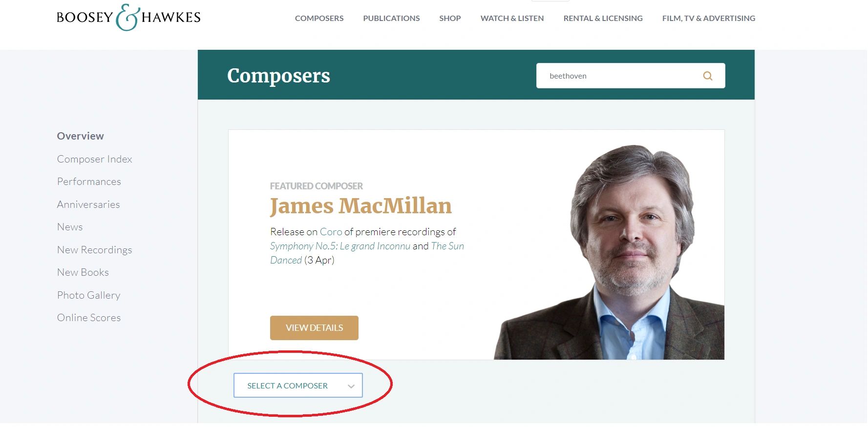Open Rental & Licensing menu

(603, 18)
